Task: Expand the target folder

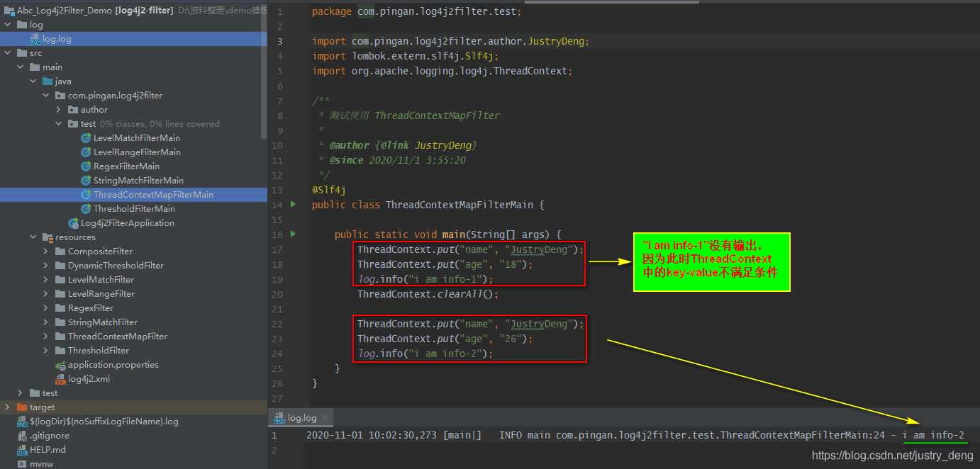Action: click(x=7, y=407)
